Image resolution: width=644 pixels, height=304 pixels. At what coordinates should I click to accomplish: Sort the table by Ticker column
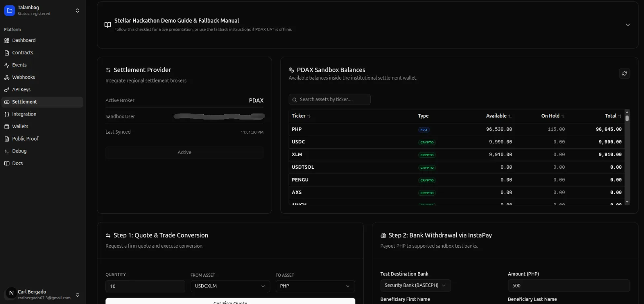(301, 116)
